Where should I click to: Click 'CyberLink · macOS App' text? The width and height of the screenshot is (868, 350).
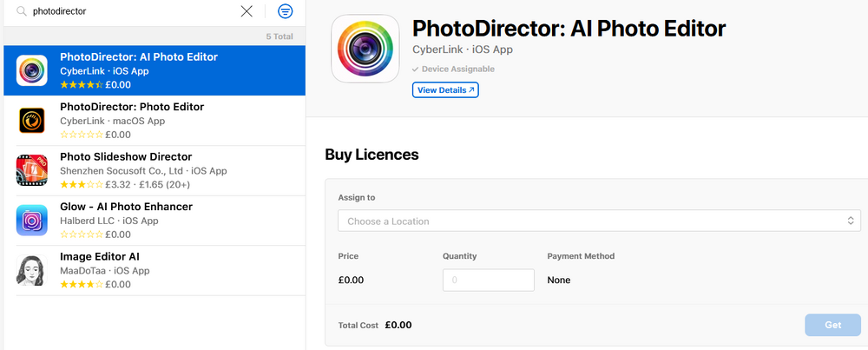tap(112, 121)
